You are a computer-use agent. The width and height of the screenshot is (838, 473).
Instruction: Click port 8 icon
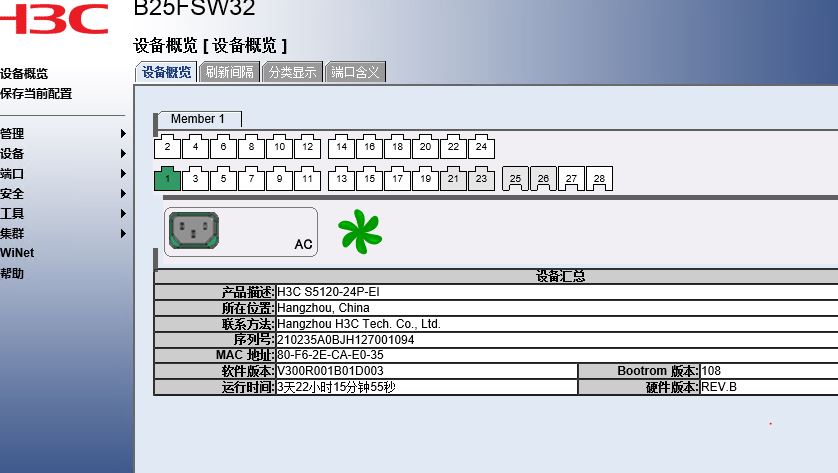(x=251, y=147)
